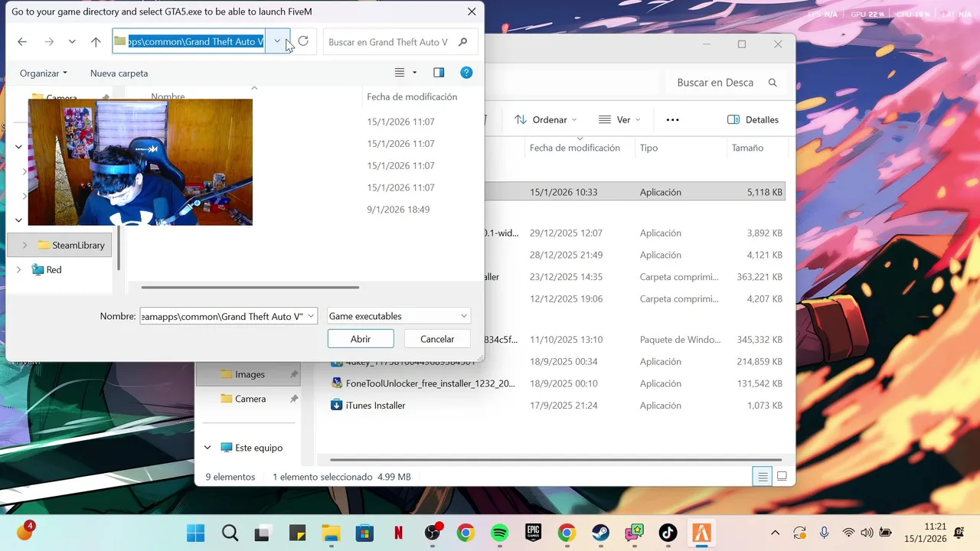Open OBS Studio from taskbar

click(x=433, y=533)
